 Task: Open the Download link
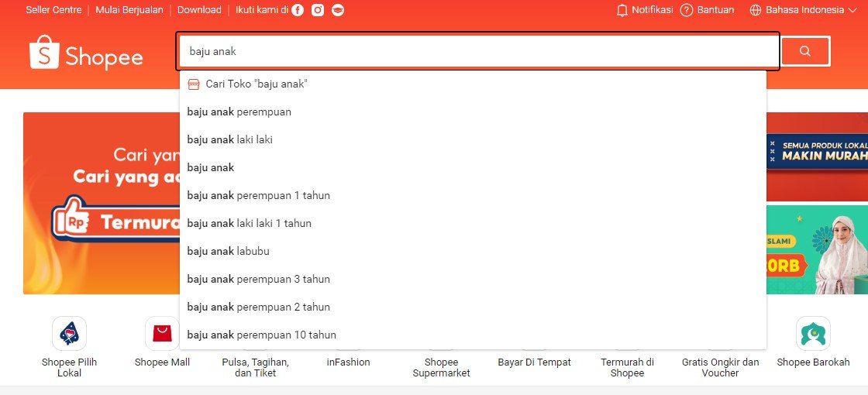coord(199,10)
